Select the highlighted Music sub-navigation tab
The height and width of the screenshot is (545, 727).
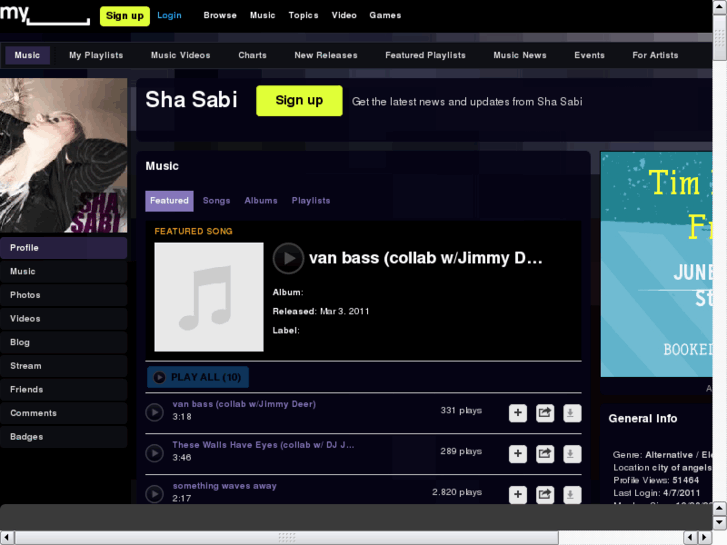(x=27, y=55)
